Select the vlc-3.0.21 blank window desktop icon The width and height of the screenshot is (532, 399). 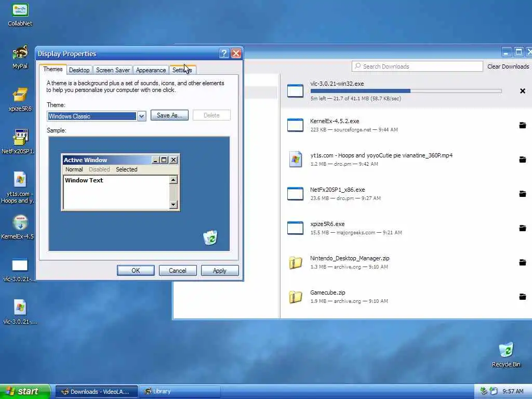coord(19,270)
